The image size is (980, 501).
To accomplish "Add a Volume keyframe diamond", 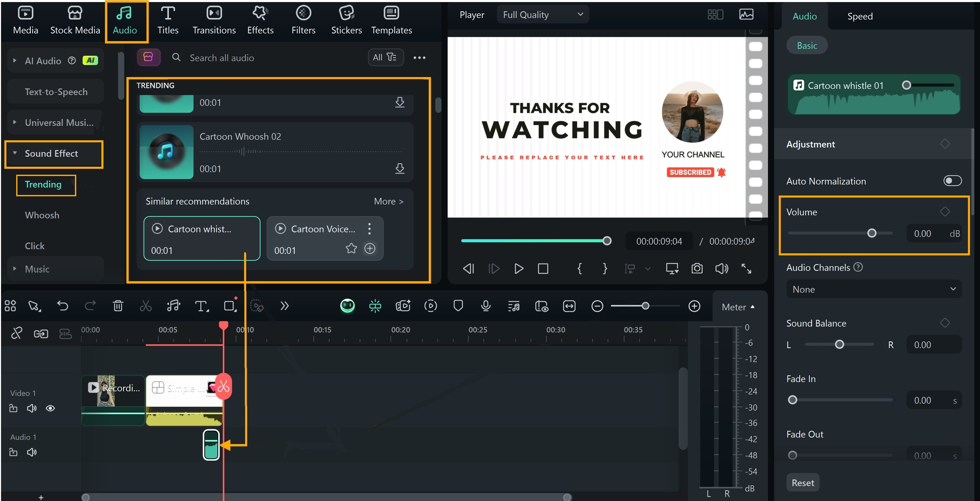I will point(945,212).
